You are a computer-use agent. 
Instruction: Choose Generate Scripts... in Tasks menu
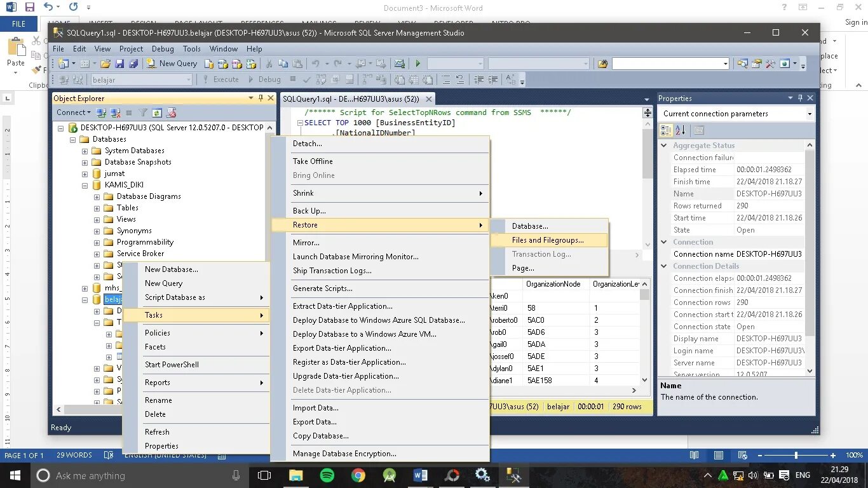(x=380, y=288)
